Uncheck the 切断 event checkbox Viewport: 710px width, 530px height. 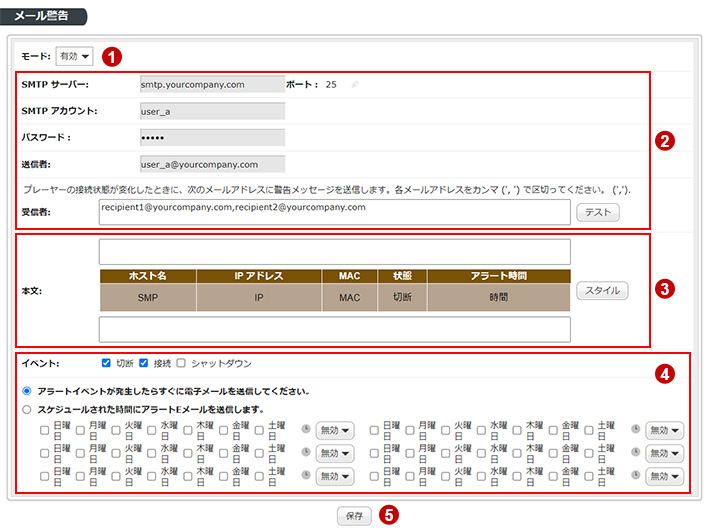pos(107,363)
